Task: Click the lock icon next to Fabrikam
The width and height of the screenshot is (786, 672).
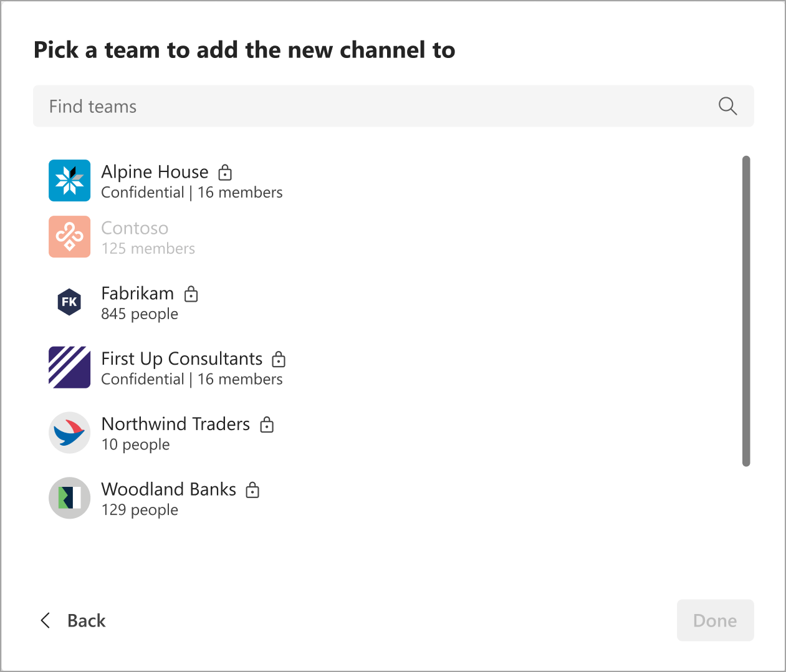Action: click(x=191, y=294)
